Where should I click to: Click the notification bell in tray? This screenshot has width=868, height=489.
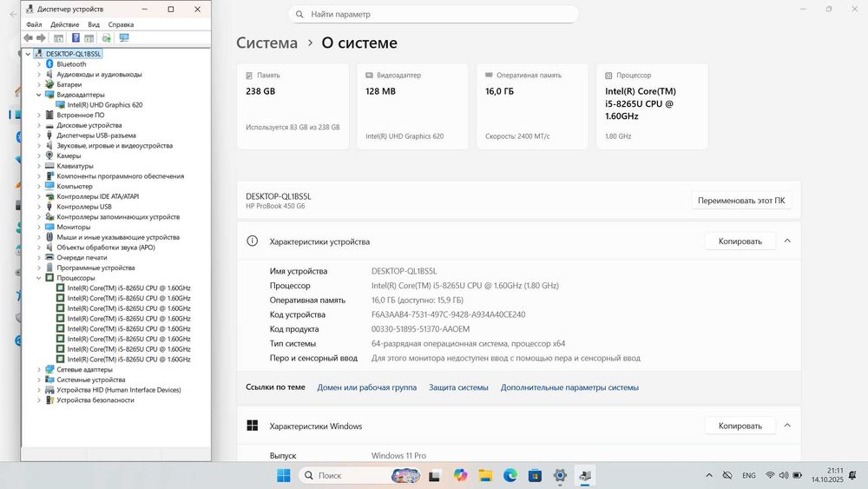(x=852, y=475)
